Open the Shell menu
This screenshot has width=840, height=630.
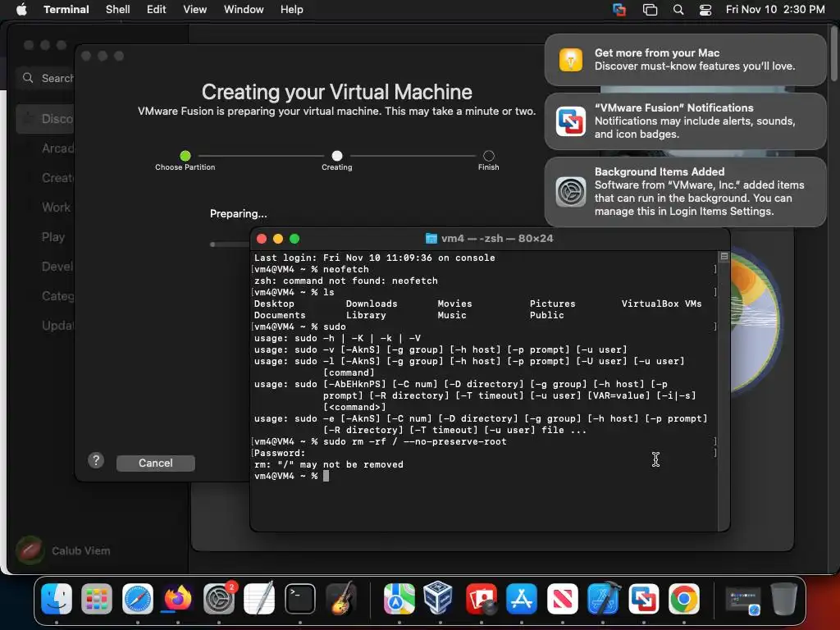(118, 9)
